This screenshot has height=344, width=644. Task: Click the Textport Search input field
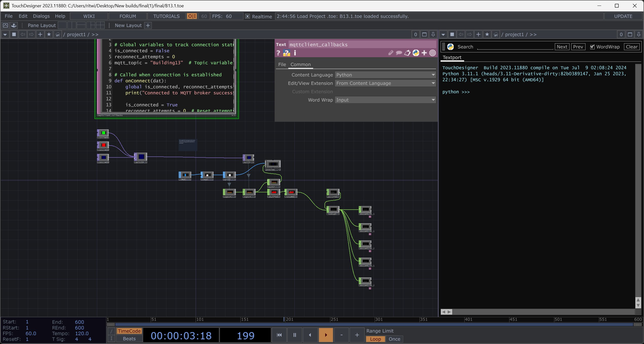(515, 47)
